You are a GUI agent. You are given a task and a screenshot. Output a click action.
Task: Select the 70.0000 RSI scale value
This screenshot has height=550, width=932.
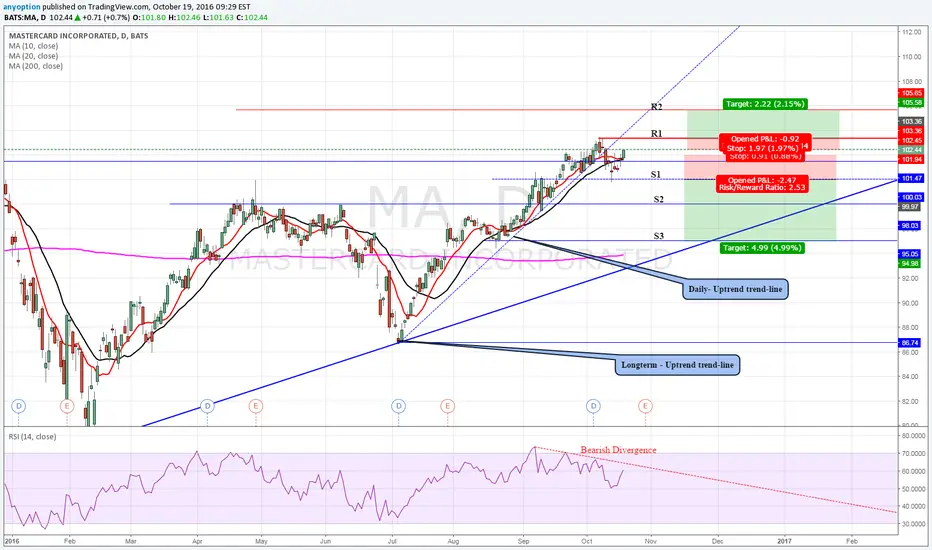click(914, 454)
